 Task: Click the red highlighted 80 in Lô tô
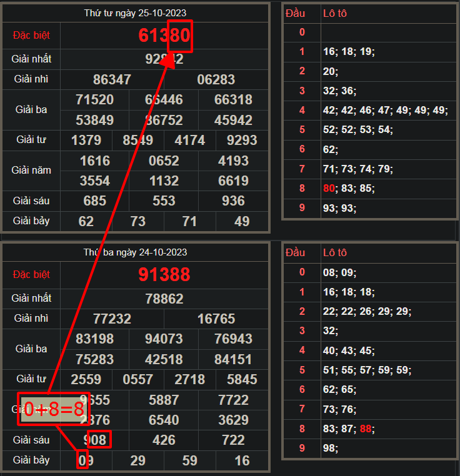(x=329, y=188)
